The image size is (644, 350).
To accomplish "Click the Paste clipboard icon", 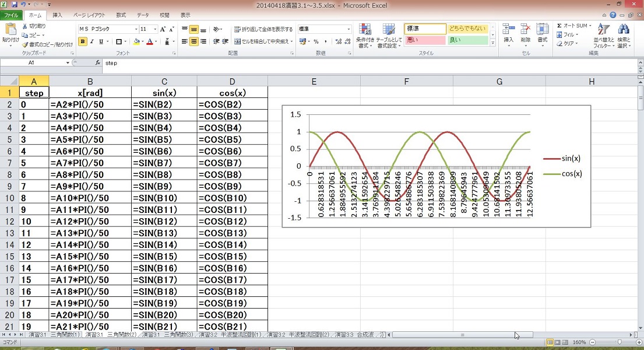I will pyautogui.click(x=10, y=29).
